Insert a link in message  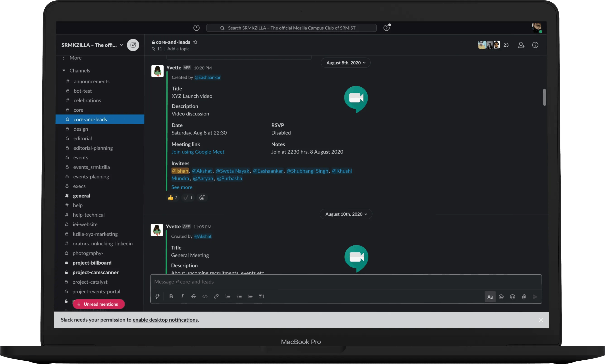(x=216, y=296)
